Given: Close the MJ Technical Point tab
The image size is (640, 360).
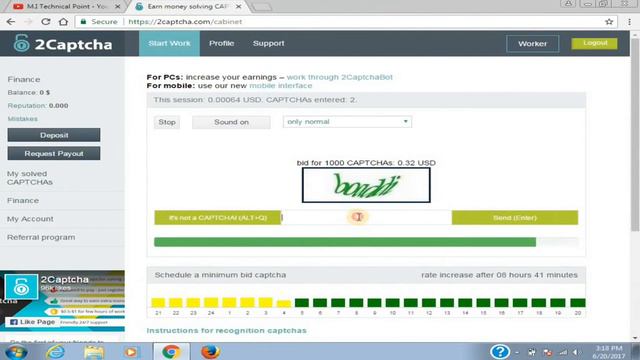Looking at the screenshot, I should coord(117,7).
